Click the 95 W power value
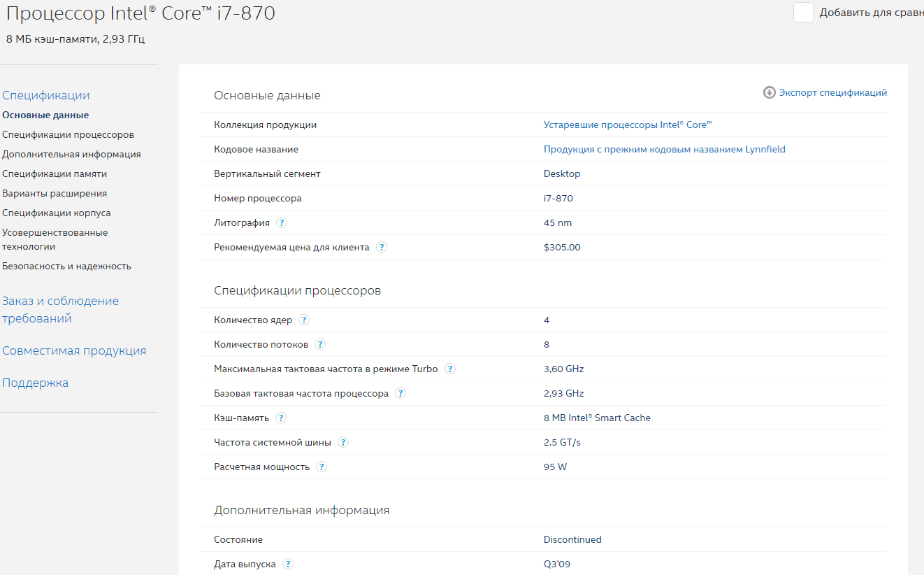The height and width of the screenshot is (575, 924). coord(555,467)
